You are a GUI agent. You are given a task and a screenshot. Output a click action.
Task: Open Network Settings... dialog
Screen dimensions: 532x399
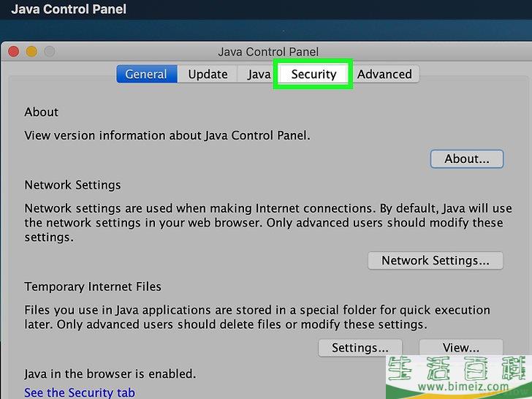coord(436,261)
